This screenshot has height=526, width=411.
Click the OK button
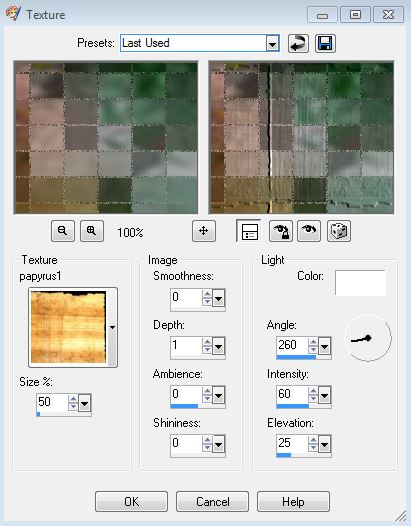[x=131, y=502]
